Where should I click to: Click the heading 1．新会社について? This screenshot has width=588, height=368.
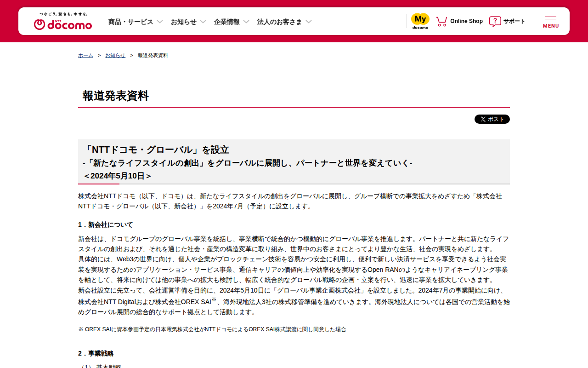(106, 224)
